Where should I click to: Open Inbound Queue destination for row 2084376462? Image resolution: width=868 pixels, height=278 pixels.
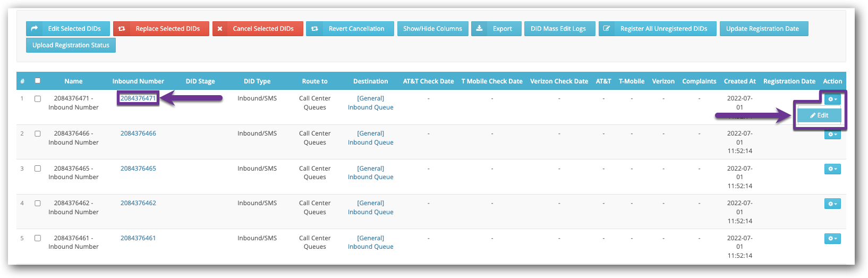(x=371, y=207)
